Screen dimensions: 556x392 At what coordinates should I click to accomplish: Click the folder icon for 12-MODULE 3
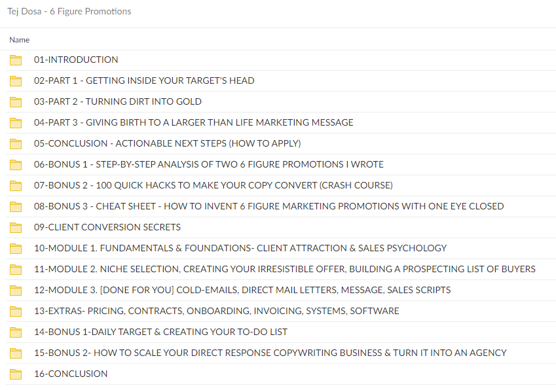[16, 290]
